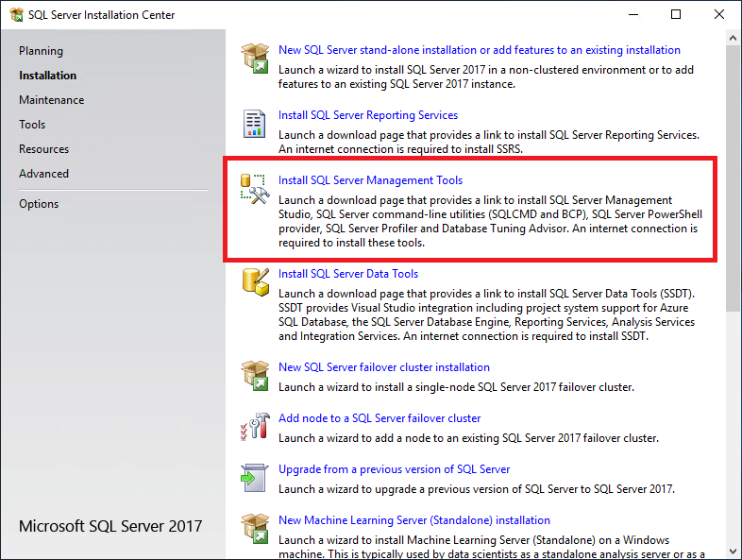Open Install SQL Server Data Tools link

coord(348,274)
